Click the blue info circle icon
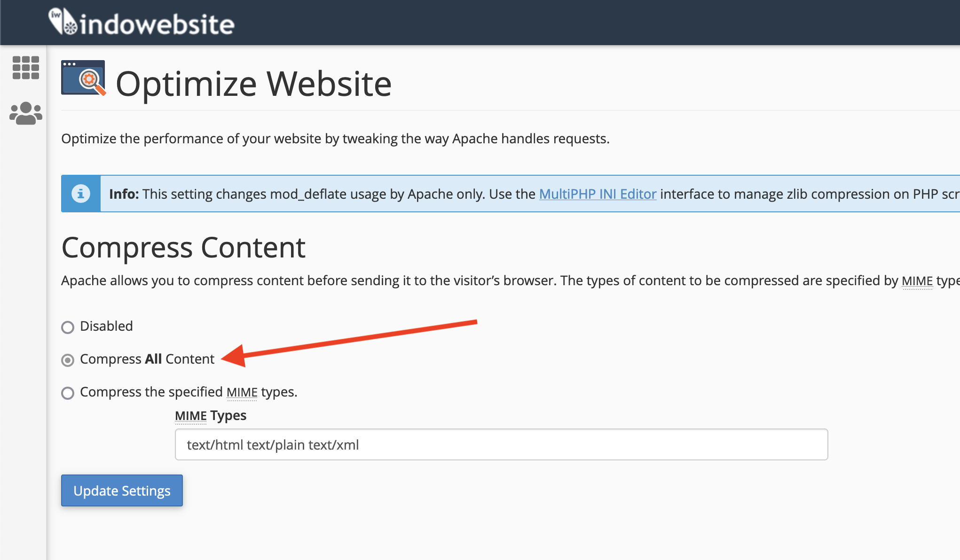This screenshot has height=560, width=960. click(x=81, y=194)
